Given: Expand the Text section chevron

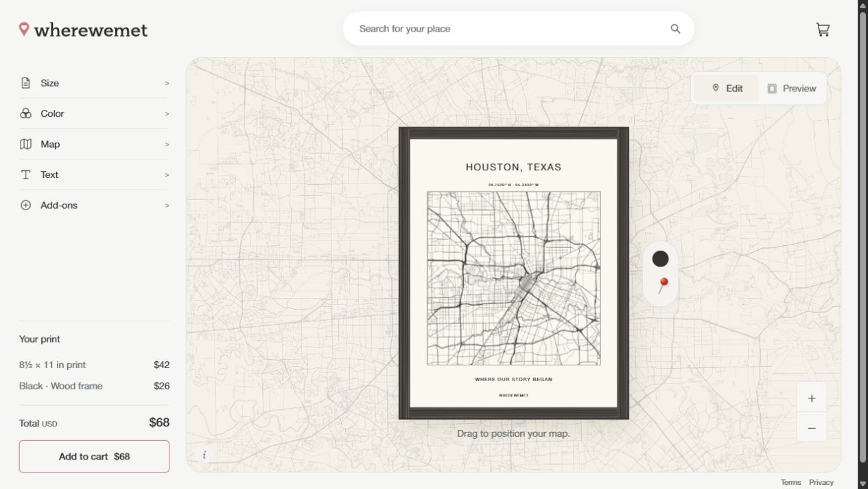Looking at the screenshot, I should click(x=167, y=175).
